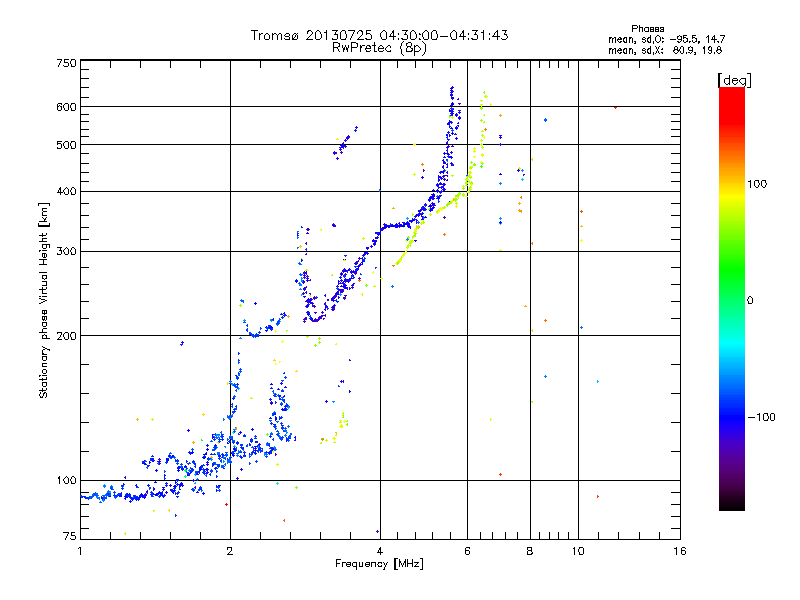Click the y-axis tick label '500'

click(x=66, y=145)
